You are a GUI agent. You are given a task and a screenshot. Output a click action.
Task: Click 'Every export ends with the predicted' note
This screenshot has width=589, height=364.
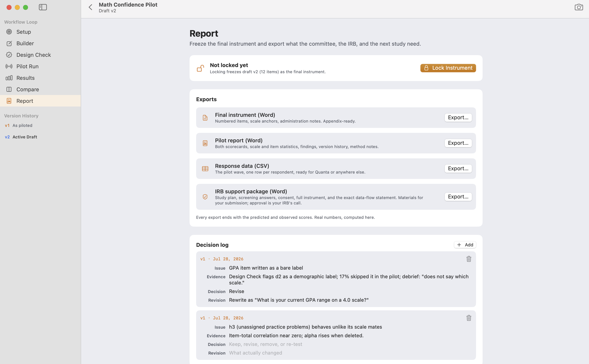click(x=285, y=218)
